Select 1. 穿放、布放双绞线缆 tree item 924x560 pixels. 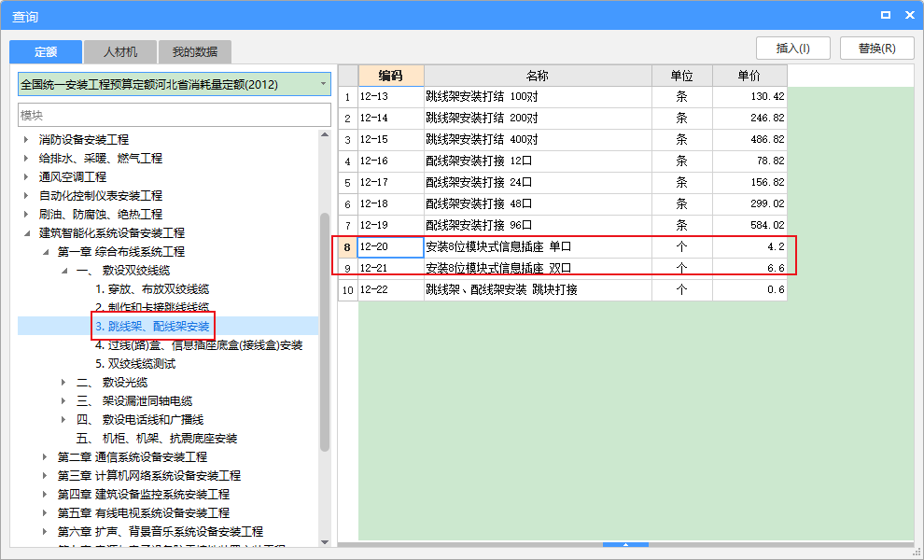click(152, 289)
